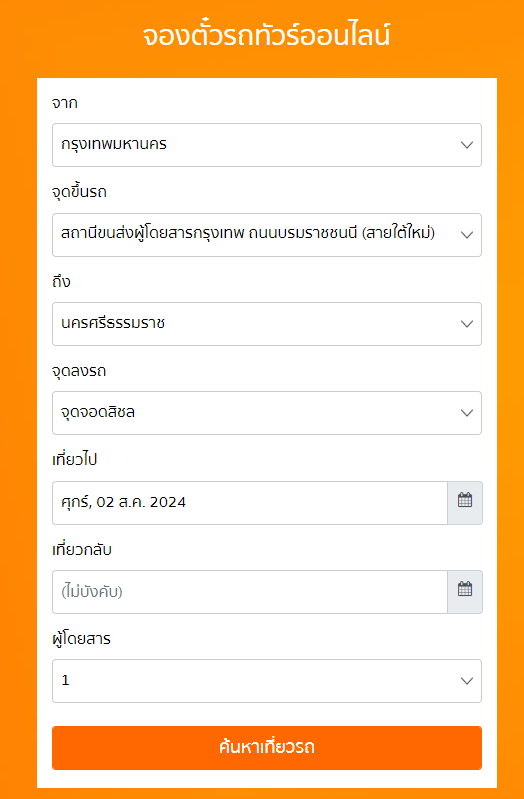Open the จาก dropdown showing กรุงเทพมหานคร
The width and height of the screenshot is (524, 799).
click(267, 145)
